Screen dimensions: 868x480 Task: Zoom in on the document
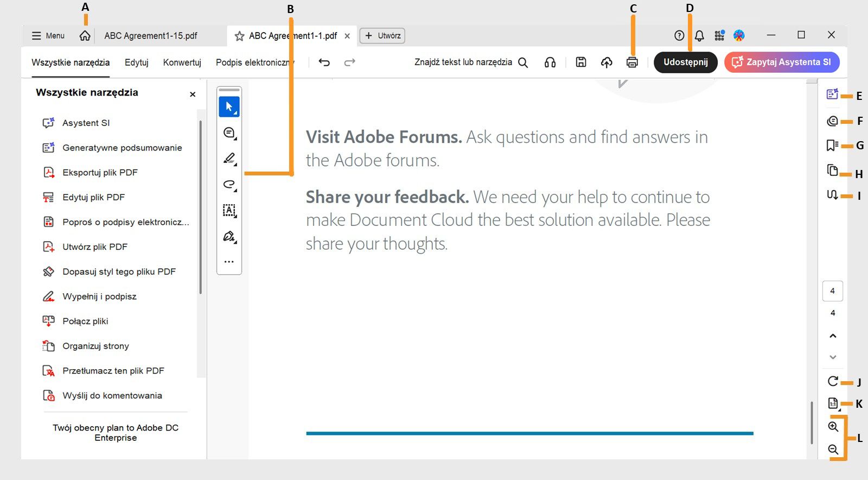point(833,427)
